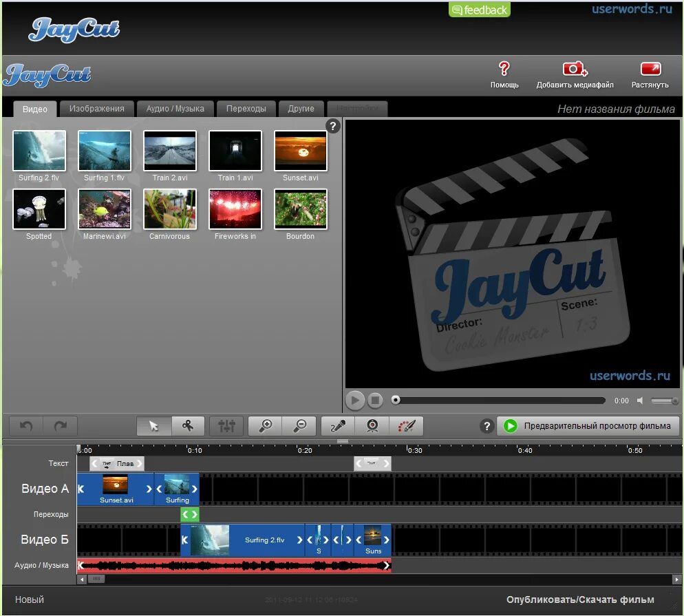Screen dimensions: 684x616
Task: Select the Train 1.avi thumbnail
Action: (235, 151)
